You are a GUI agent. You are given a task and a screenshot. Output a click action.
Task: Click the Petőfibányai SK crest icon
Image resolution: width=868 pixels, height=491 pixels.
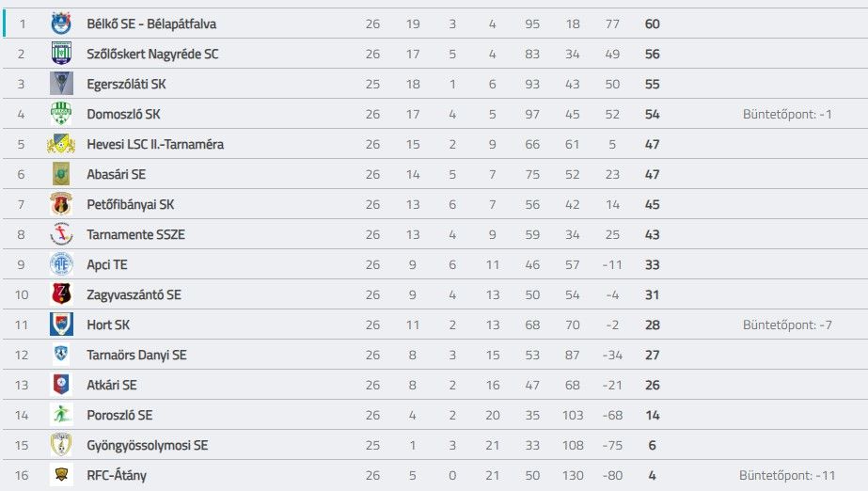[x=61, y=204]
